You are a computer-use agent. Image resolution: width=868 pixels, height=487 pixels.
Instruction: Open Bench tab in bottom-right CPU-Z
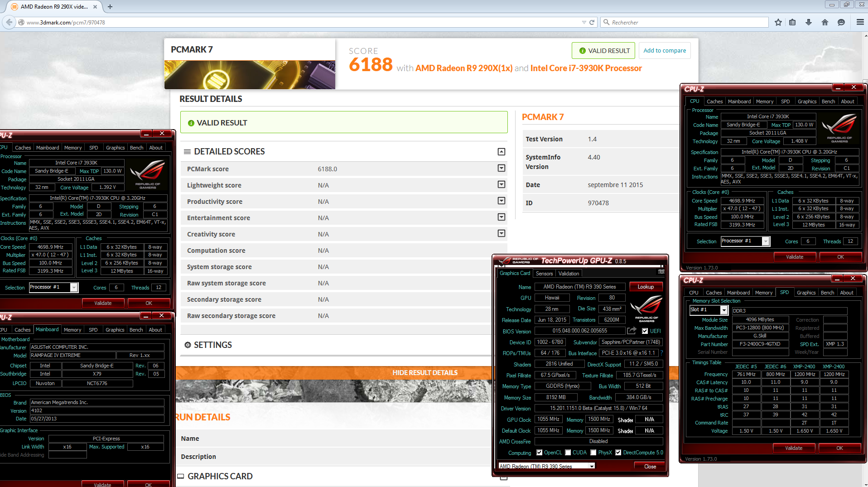(827, 293)
